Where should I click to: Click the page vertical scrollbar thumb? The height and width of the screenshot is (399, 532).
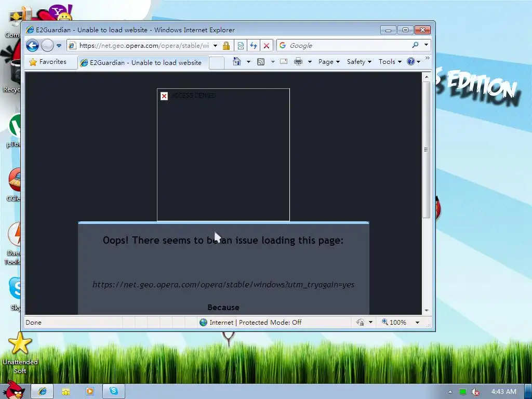click(x=427, y=150)
